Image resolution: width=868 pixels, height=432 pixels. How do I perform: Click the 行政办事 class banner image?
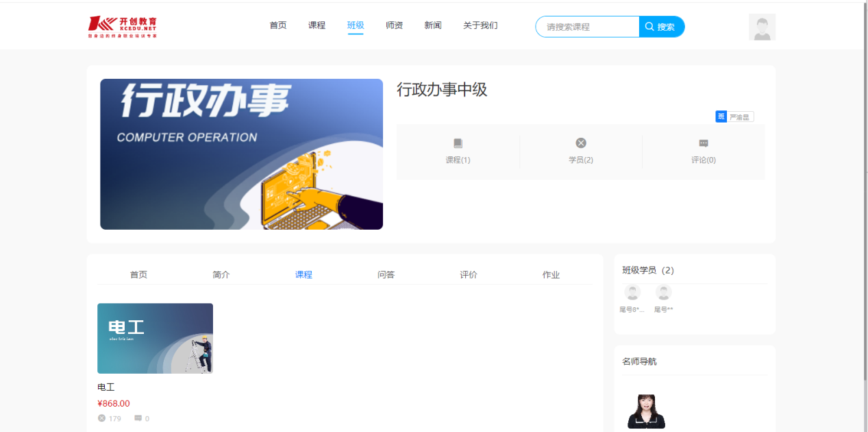click(x=241, y=154)
